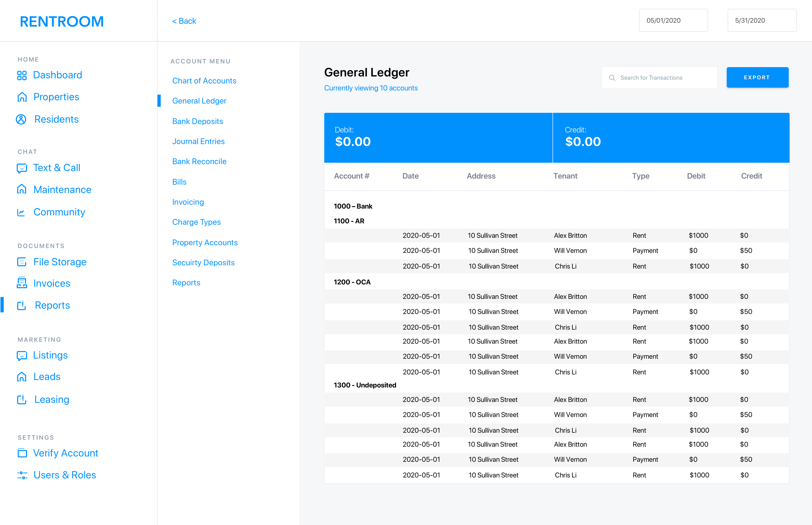This screenshot has width=812, height=525.
Task: Click the Back link
Action: 184,21
